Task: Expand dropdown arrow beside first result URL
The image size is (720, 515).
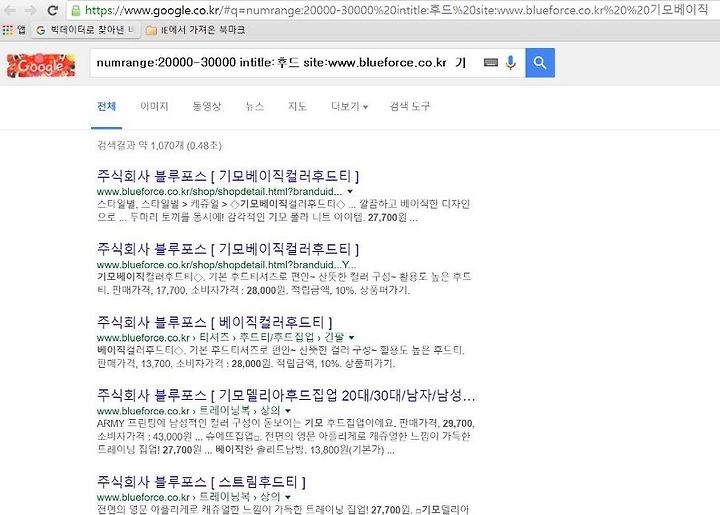Action: [350, 191]
